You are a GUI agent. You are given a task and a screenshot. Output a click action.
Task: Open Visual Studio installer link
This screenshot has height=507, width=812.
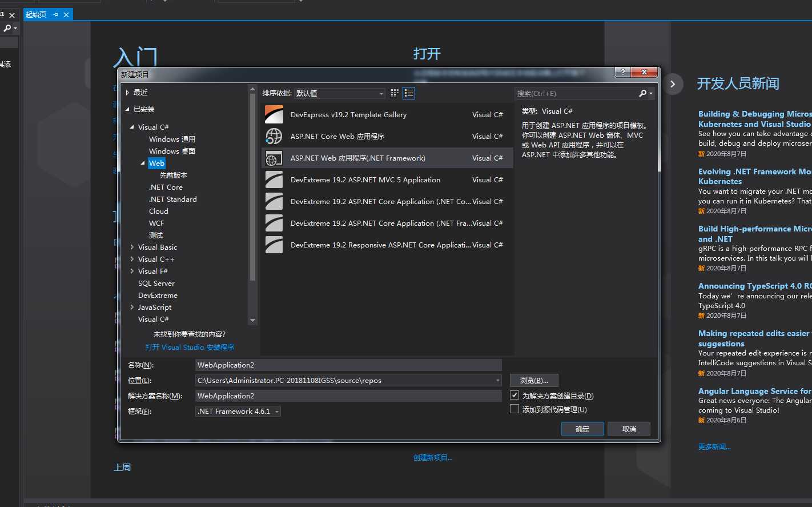click(190, 347)
